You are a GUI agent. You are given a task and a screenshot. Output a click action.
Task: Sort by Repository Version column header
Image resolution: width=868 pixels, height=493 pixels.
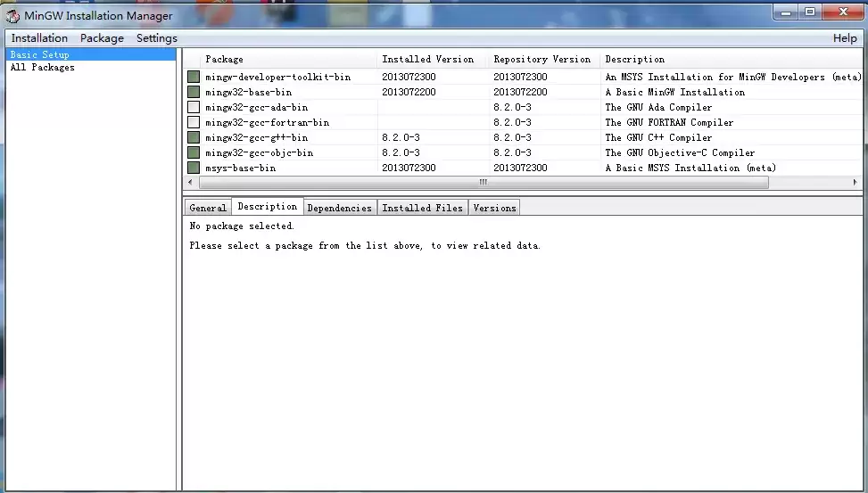[x=545, y=59]
